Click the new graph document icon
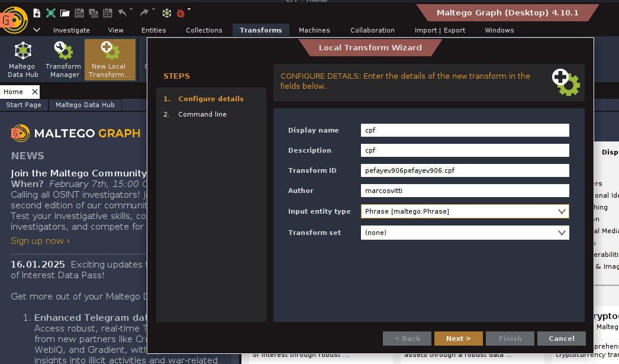 [37, 12]
